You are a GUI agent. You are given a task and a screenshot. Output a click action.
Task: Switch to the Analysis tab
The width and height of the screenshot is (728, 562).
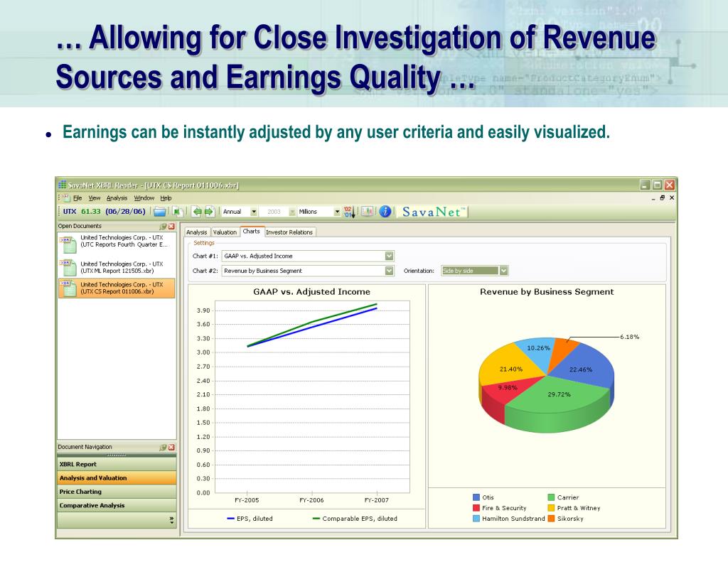click(197, 232)
